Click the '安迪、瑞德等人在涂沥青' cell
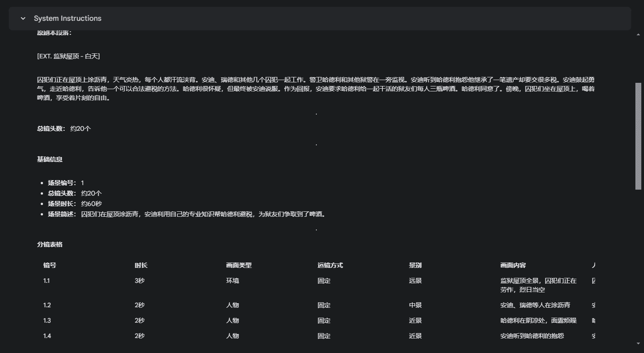Viewport: 644px width, 353px height. tap(535, 305)
